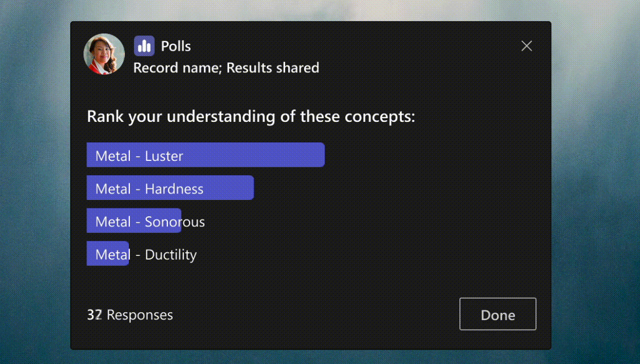640x364 pixels.
Task: Close the poll results card
Action: 526,46
